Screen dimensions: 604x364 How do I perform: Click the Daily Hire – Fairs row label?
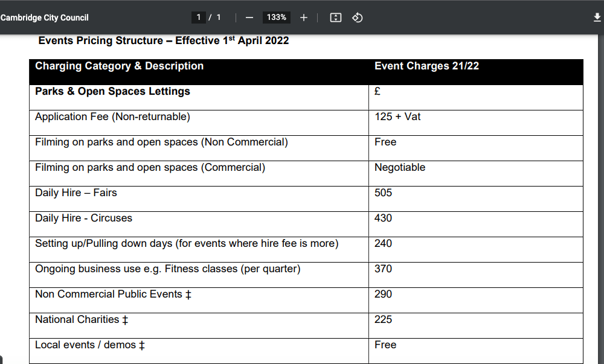76,193
